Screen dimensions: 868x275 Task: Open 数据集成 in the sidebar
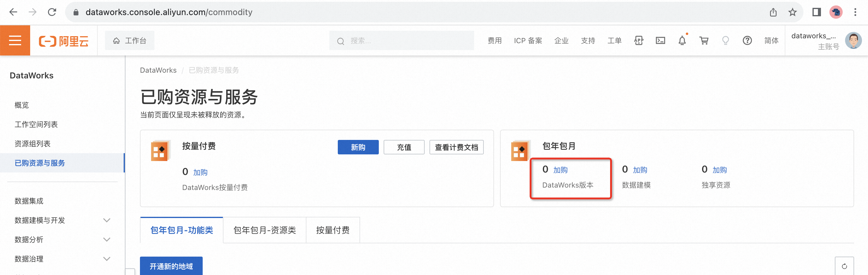(29, 201)
